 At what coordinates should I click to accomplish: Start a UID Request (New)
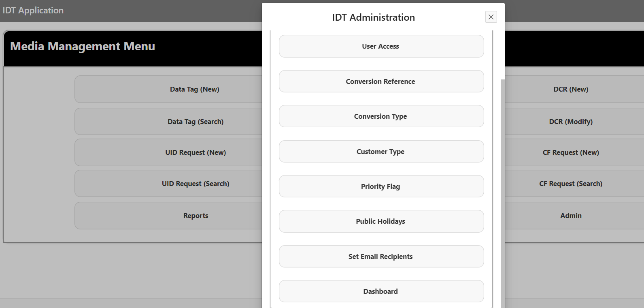tap(195, 152)
